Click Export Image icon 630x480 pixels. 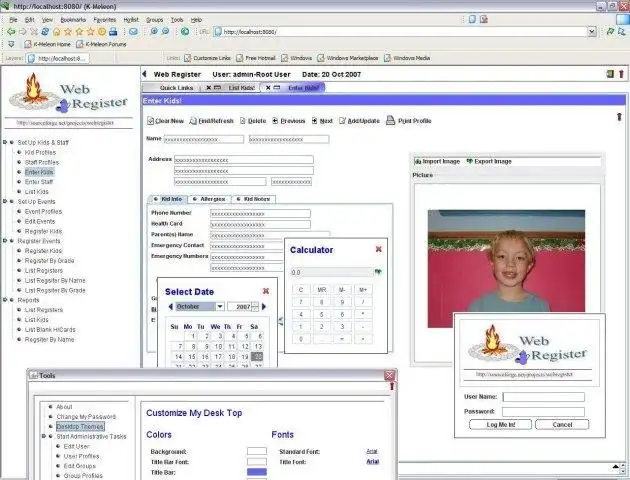469,161
